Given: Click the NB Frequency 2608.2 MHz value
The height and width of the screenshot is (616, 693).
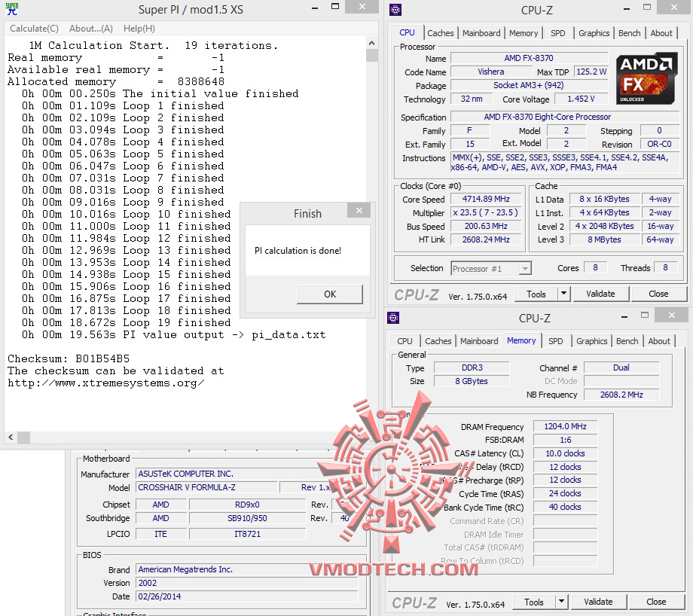Looking at the screenshot, I should point(621,395).
